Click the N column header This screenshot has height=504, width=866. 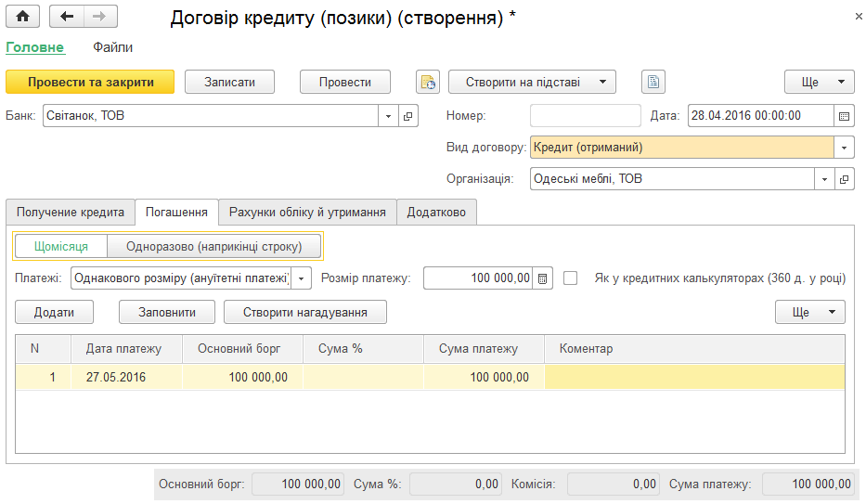[x=43, y=349]
